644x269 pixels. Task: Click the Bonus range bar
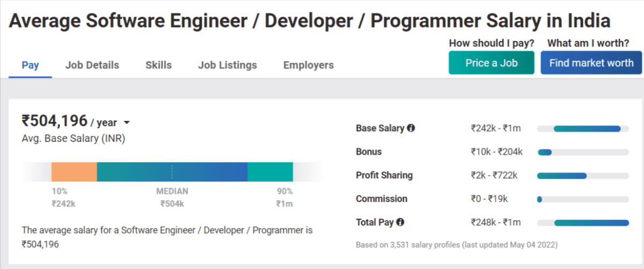[x=583, y=152]
